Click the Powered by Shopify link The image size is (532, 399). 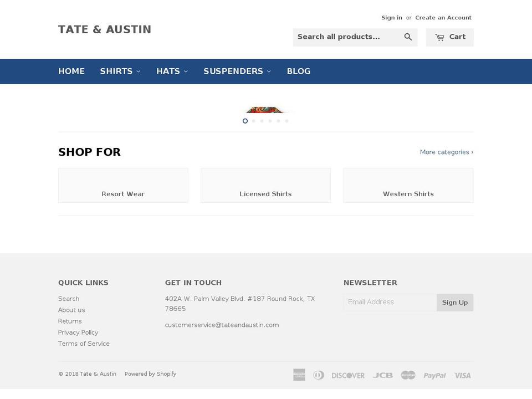(150, 374)
